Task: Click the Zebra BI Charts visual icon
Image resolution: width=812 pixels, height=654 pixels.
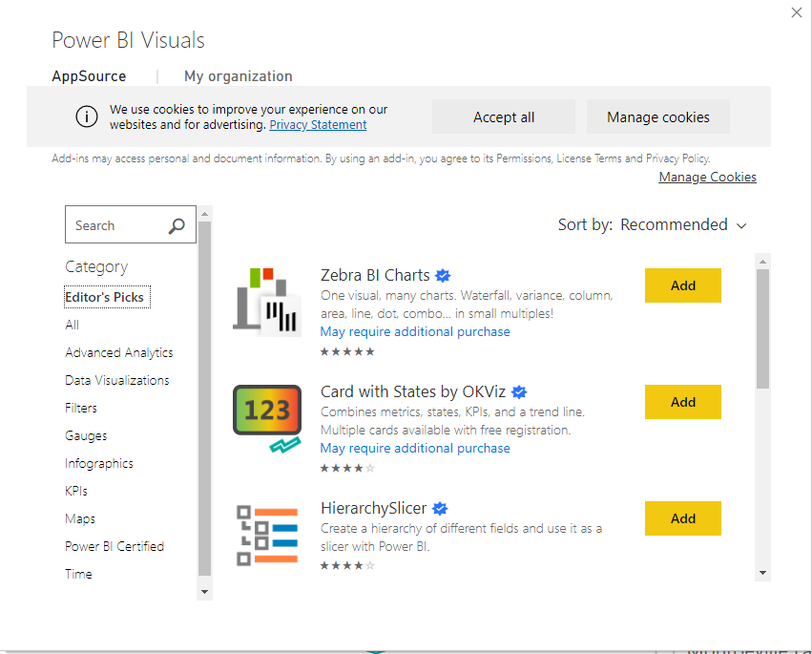Action: 267,302
